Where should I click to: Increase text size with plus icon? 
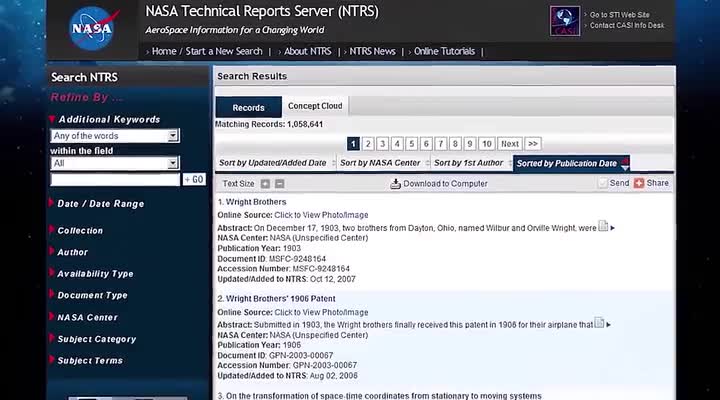tap(265, 184)
